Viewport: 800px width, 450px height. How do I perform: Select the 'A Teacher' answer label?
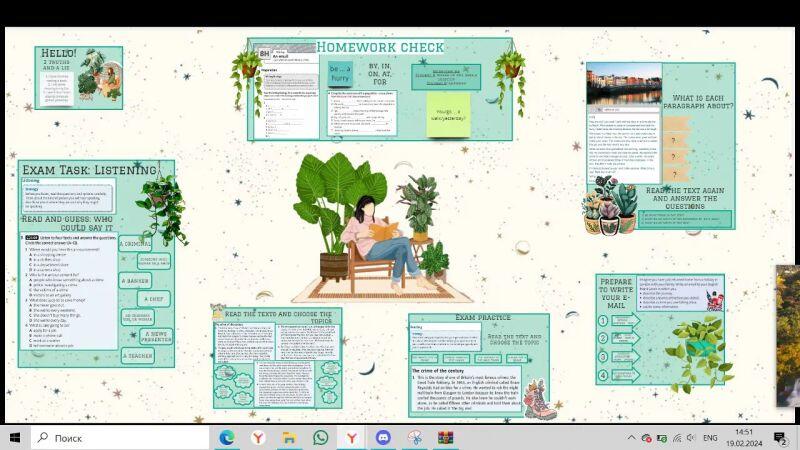pyautogui.click(x=138, y=355)
